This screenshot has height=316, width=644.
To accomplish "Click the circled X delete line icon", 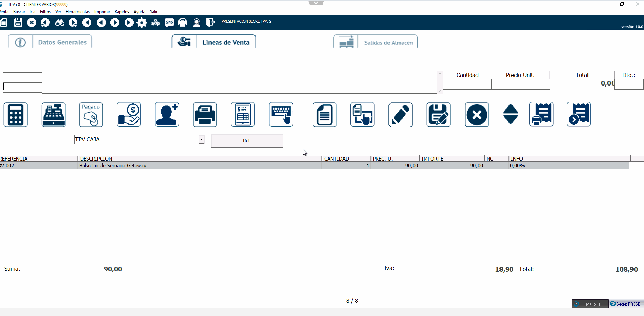I will 476,115.
